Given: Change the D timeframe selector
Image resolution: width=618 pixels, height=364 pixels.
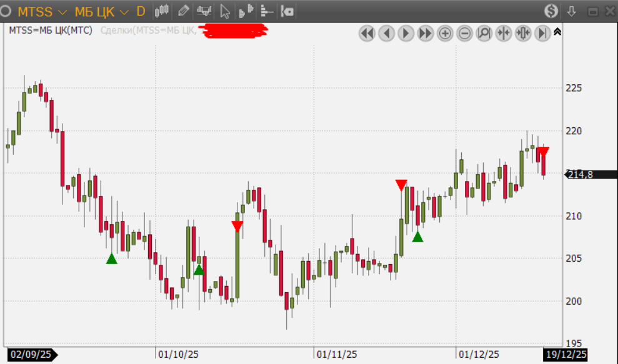Looking at the screenshot, I should [x=141, y=11].
